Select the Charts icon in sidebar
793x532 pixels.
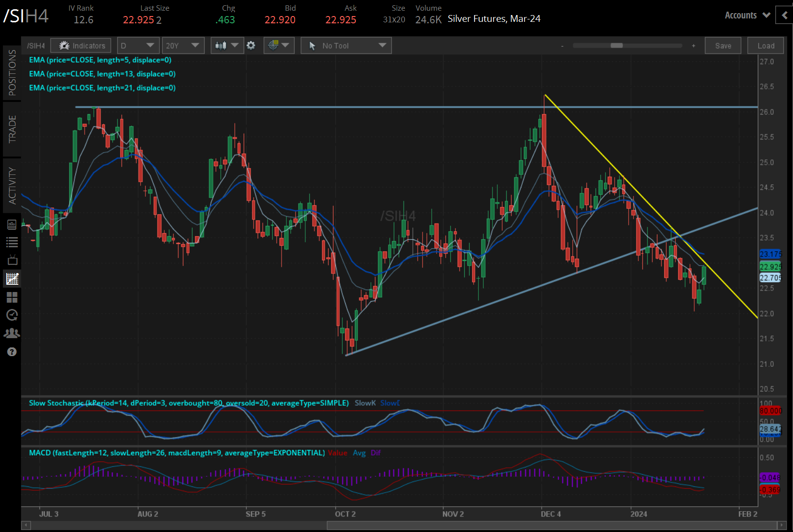pos(12,279)
